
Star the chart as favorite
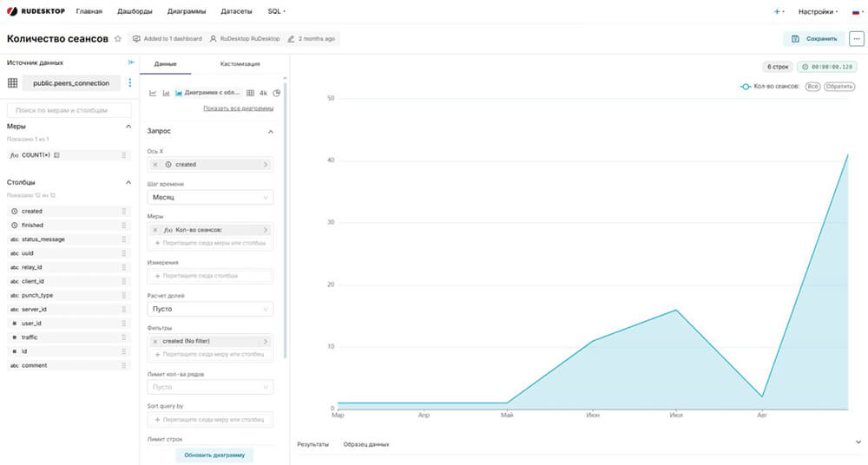click(x=117, y=39)
